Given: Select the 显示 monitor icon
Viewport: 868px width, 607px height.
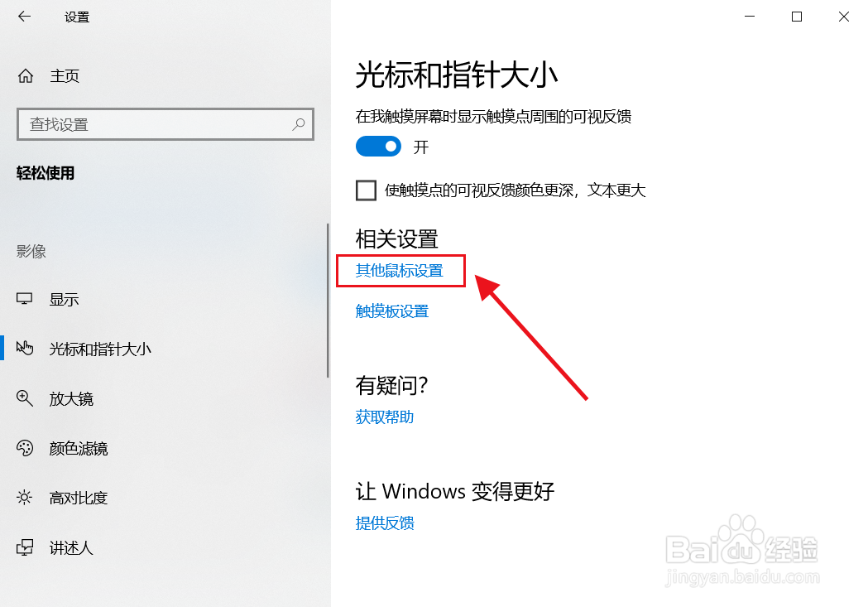Looking at the screenshot, I should point(24,299).
